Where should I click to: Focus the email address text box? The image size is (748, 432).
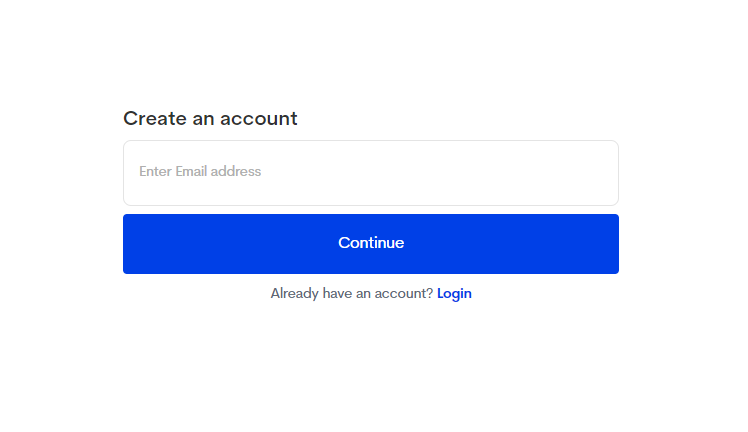coord(371,173)
